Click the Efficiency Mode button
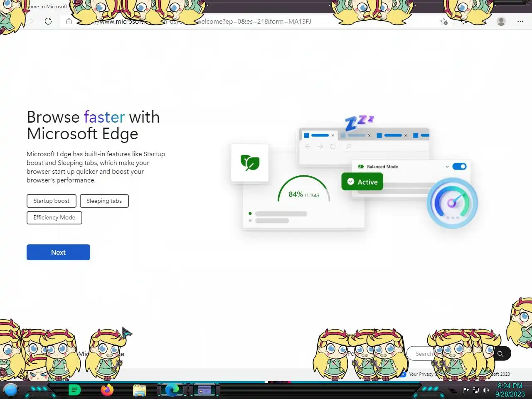This screenshot has height=399, width=532. pos(54,217)
